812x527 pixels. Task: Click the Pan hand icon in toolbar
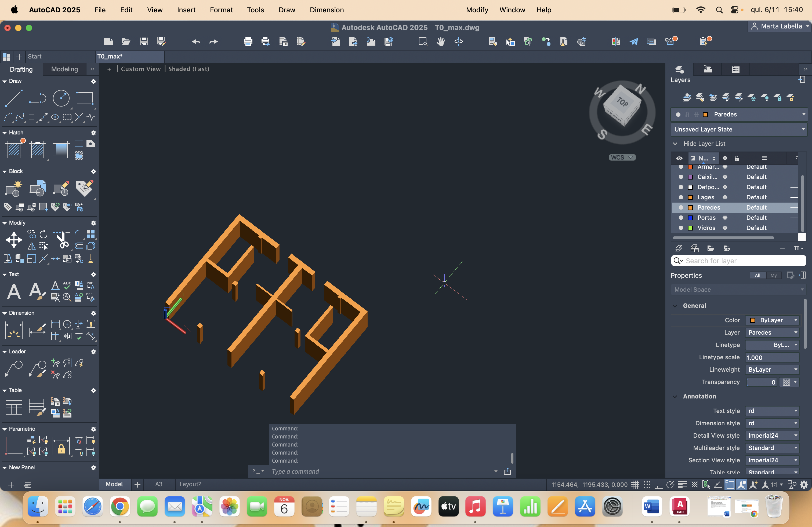coord(441,42)
